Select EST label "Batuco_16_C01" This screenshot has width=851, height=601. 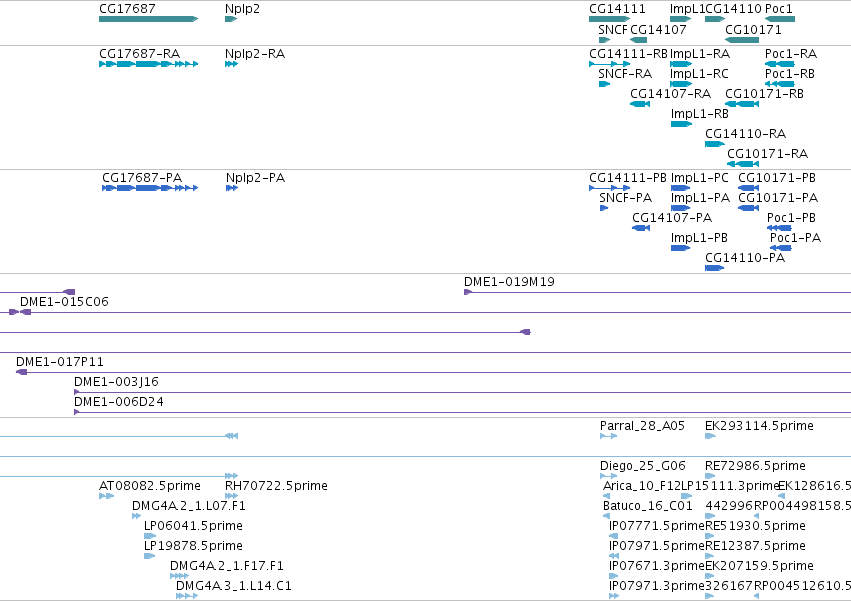(x=647, y=505)
